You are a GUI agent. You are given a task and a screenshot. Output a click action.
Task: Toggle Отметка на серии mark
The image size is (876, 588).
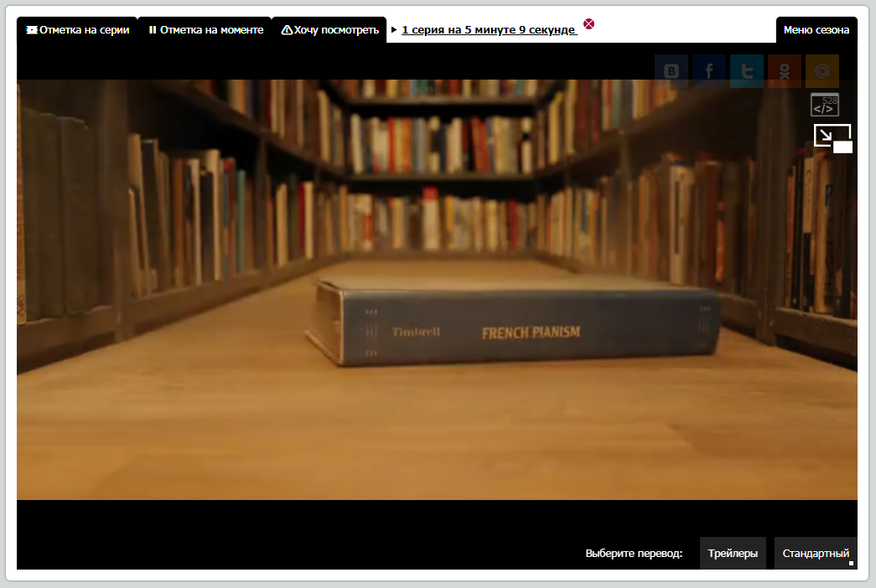tap(77, 29)
